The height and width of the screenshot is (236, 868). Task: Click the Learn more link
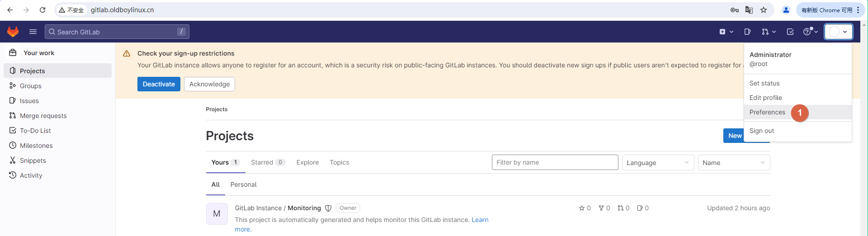tap(480, 220)
